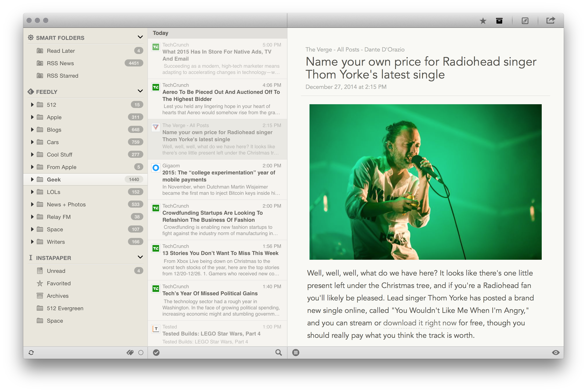Star the current article
The width and height of the screenshot is (587, 392).
(483, 21)
